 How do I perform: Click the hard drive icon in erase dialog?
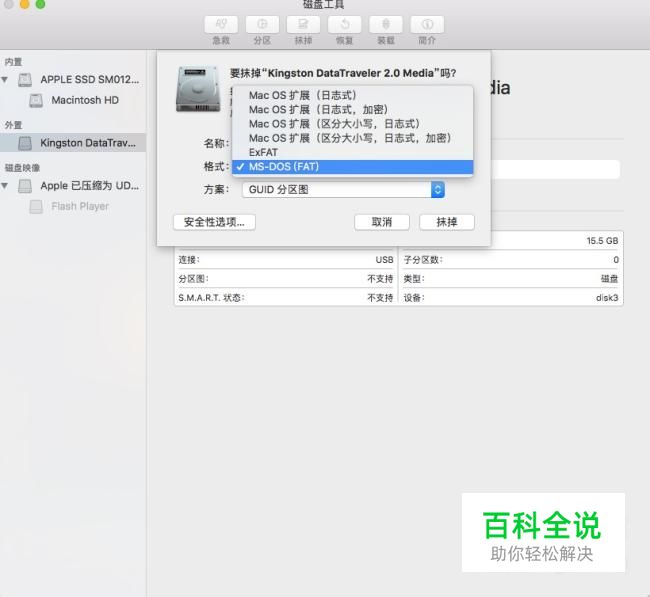(198, 89)
